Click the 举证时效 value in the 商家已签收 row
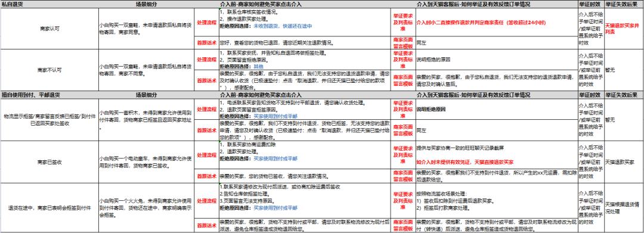 [x=590, y=161]
